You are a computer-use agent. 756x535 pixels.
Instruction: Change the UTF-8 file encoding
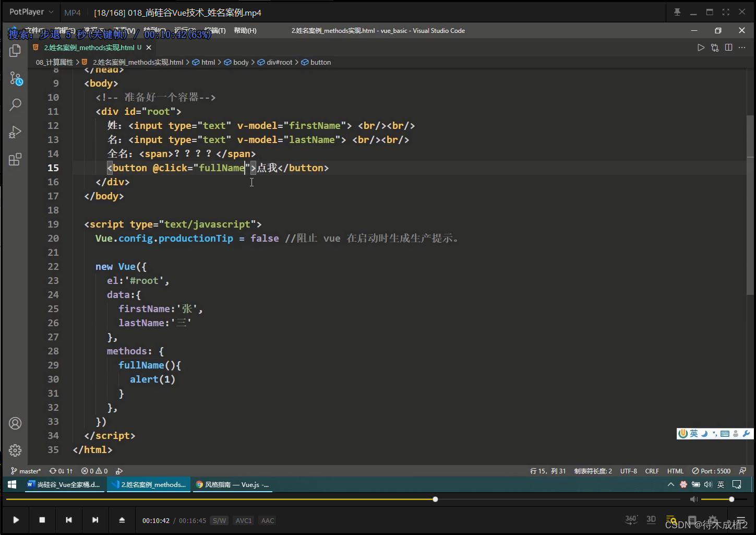point(629,471)
